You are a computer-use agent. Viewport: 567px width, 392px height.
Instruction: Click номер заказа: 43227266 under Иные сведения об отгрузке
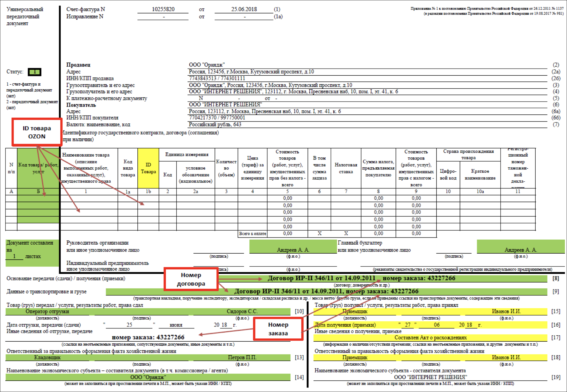[x=148, y=337]
